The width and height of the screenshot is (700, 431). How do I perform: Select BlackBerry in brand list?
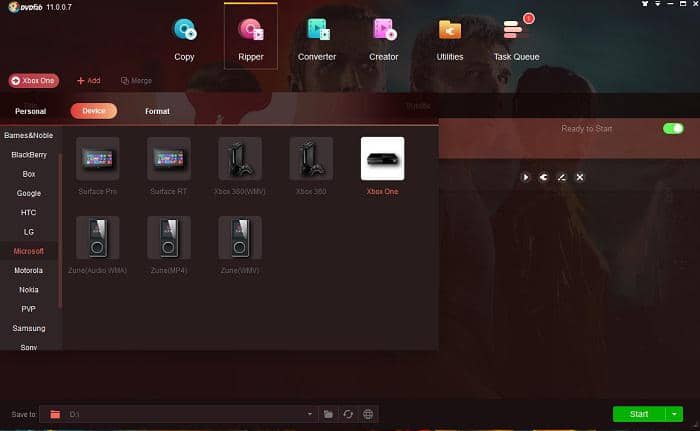point(29,155)
